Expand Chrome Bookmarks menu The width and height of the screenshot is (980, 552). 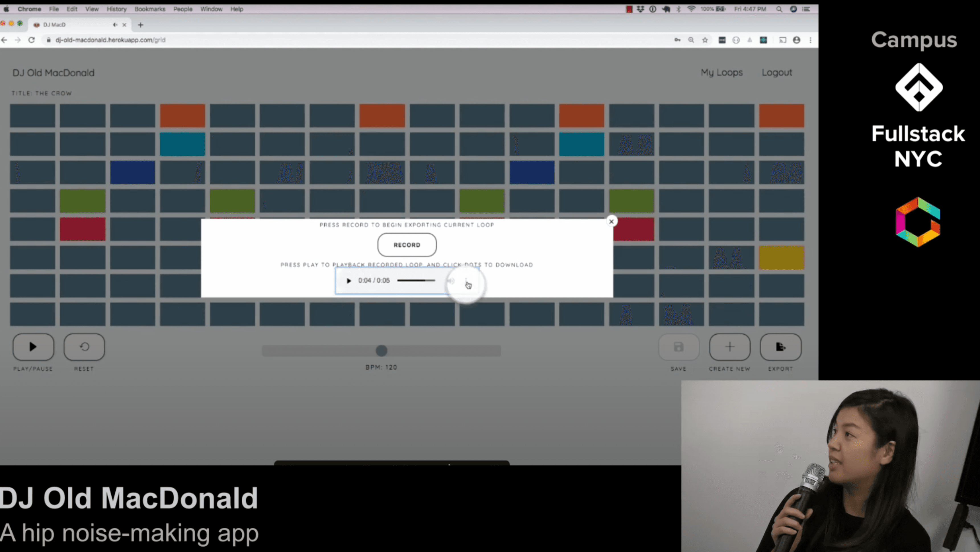point(149,9)
